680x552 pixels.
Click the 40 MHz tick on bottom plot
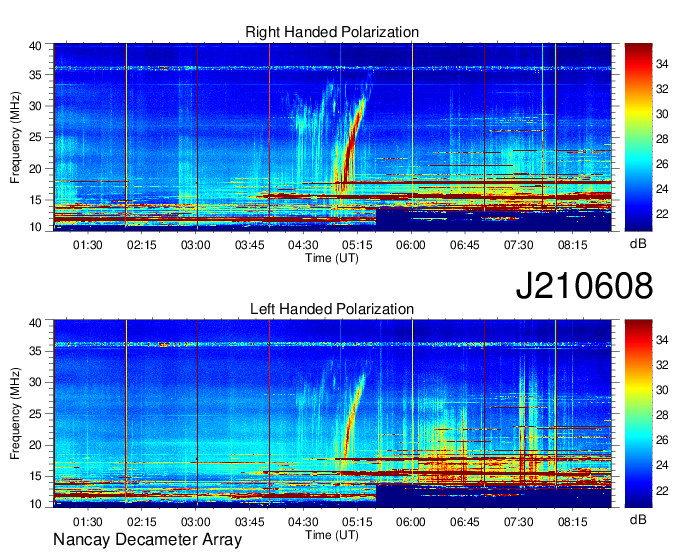pos(35,322)
